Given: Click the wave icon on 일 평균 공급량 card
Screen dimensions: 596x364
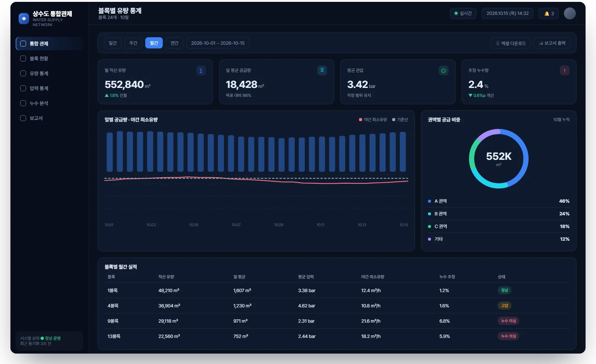Looking at the screenshot, I should coord(322,70).
